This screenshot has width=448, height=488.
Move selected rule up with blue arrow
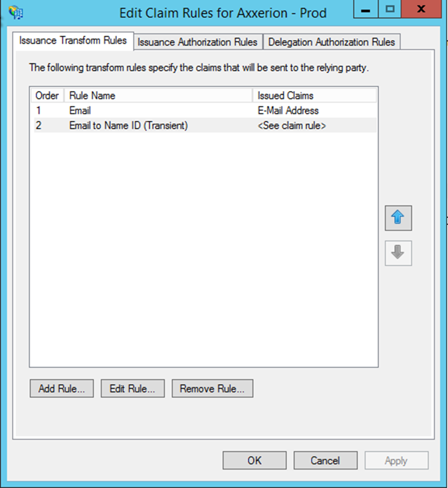coord(398,218)
